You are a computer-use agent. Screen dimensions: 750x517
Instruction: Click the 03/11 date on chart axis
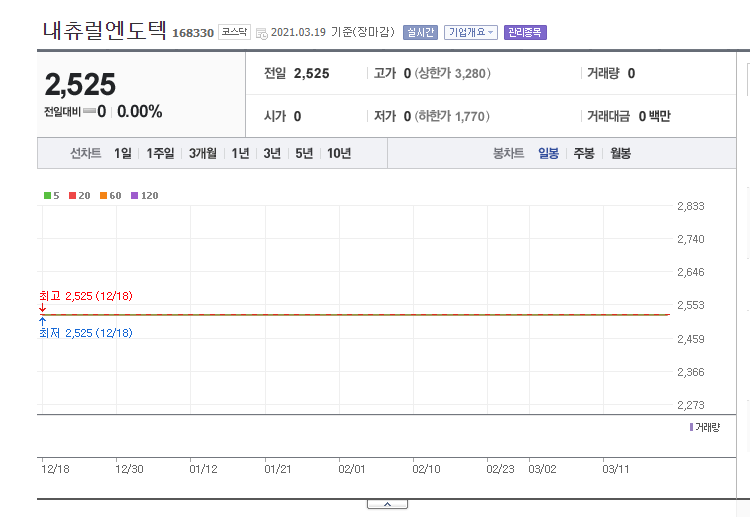tap(616, 469)
